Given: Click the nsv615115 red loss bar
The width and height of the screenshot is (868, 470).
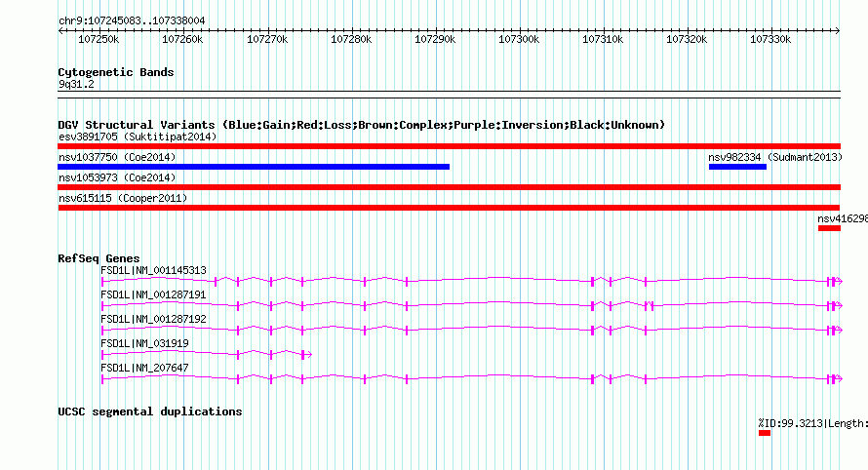Looking at the screenshot, I should [x=449, y=208].
